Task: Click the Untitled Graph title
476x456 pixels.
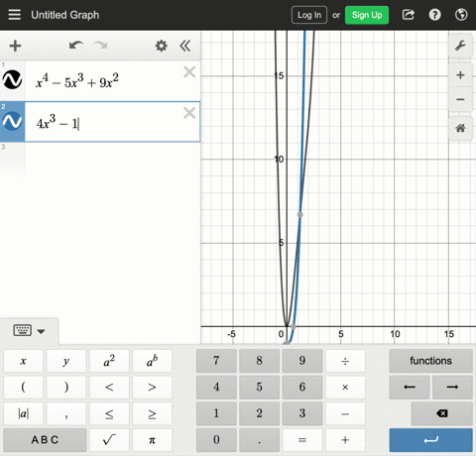Action: click(x=65, y=15)
